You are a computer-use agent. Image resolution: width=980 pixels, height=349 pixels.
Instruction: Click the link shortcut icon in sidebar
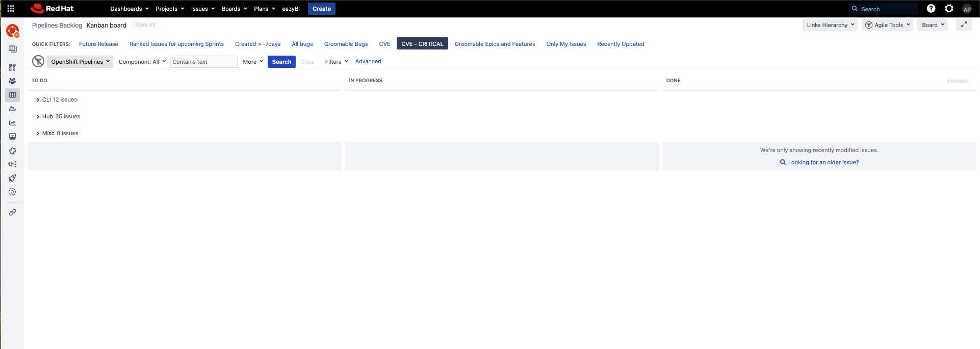coord(13,212)
